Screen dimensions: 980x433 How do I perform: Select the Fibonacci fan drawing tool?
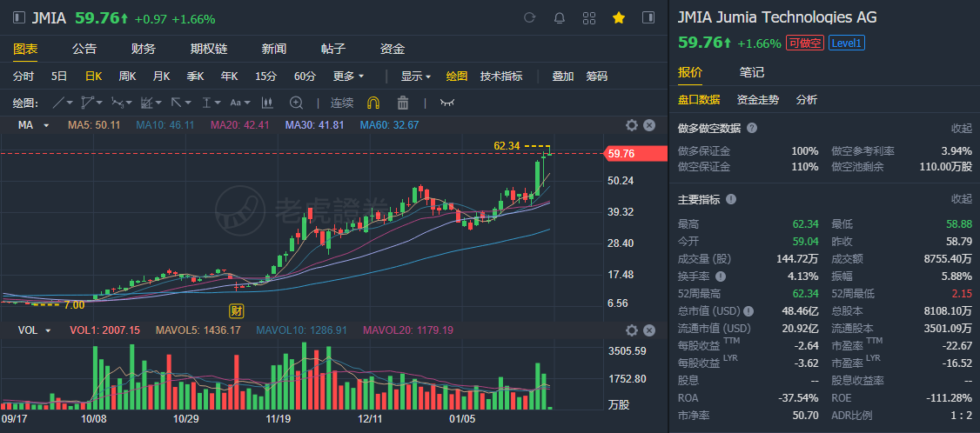click(x=147, y=103)
